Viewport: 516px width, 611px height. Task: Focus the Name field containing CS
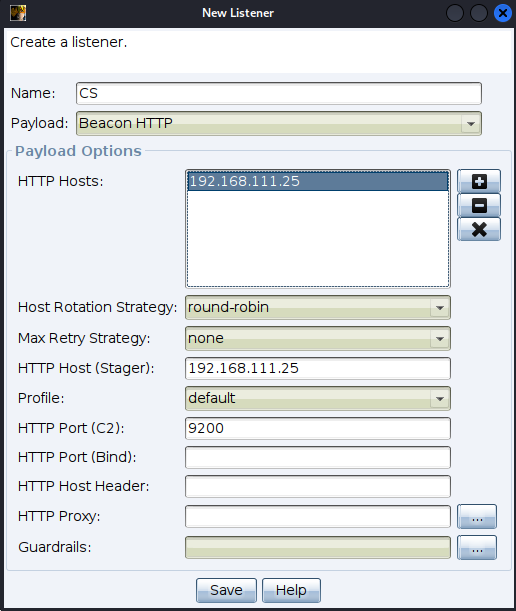click(x=279, y=94)
